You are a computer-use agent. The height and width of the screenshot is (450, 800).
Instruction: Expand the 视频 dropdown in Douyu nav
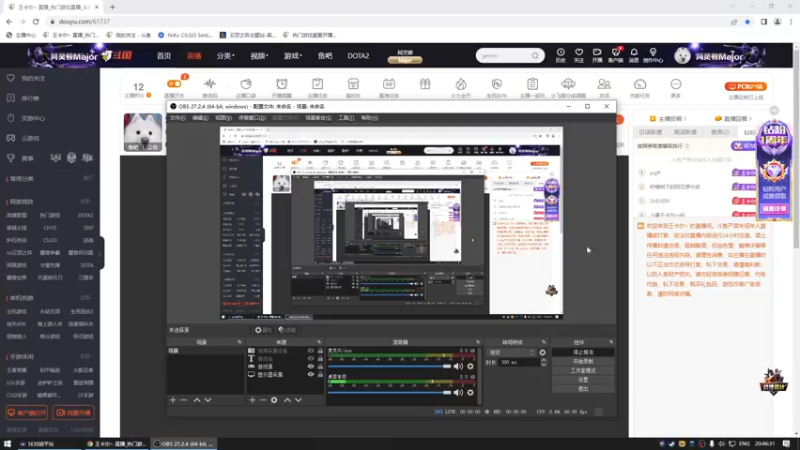[259, 56]
